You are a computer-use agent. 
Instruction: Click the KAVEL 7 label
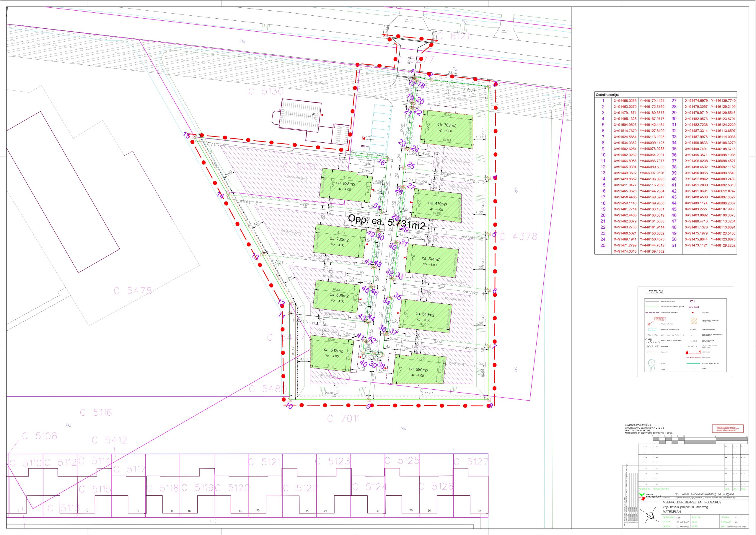point(283,263)
